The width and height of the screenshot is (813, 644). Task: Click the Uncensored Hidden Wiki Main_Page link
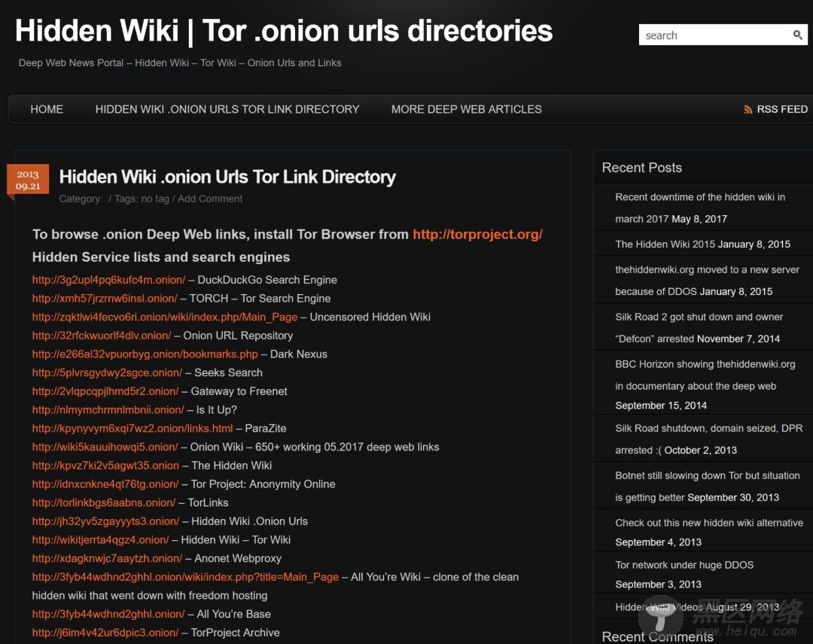click(164, 317)
